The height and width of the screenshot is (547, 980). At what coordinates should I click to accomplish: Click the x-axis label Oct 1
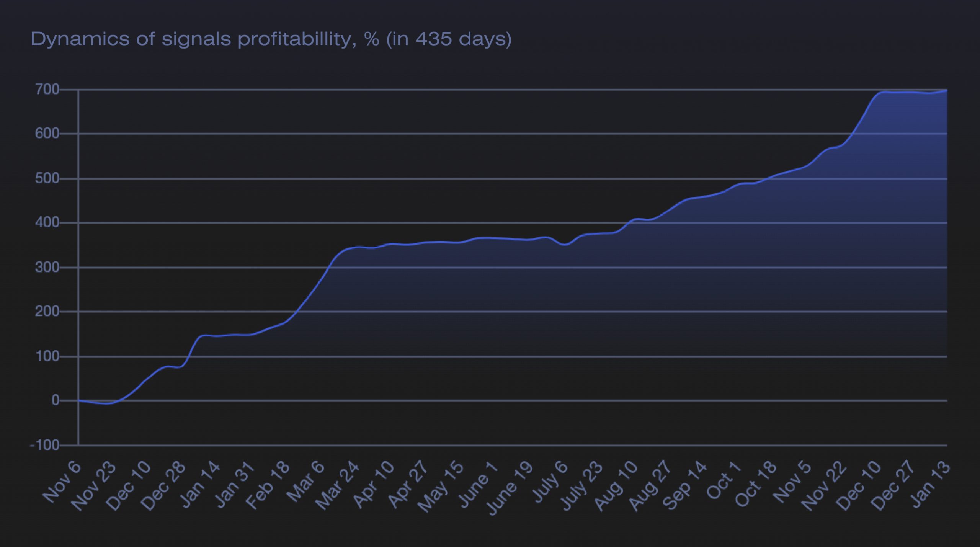[724, 480]
